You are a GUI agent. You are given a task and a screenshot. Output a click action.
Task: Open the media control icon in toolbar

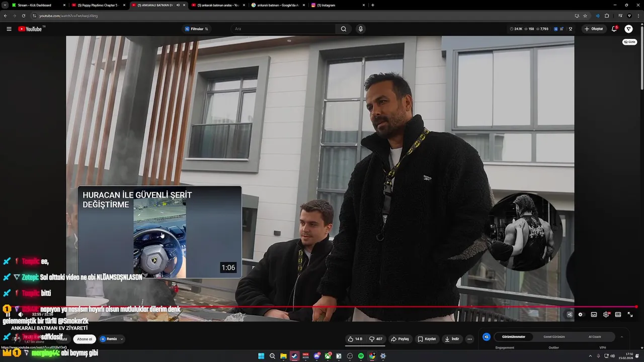620,16
